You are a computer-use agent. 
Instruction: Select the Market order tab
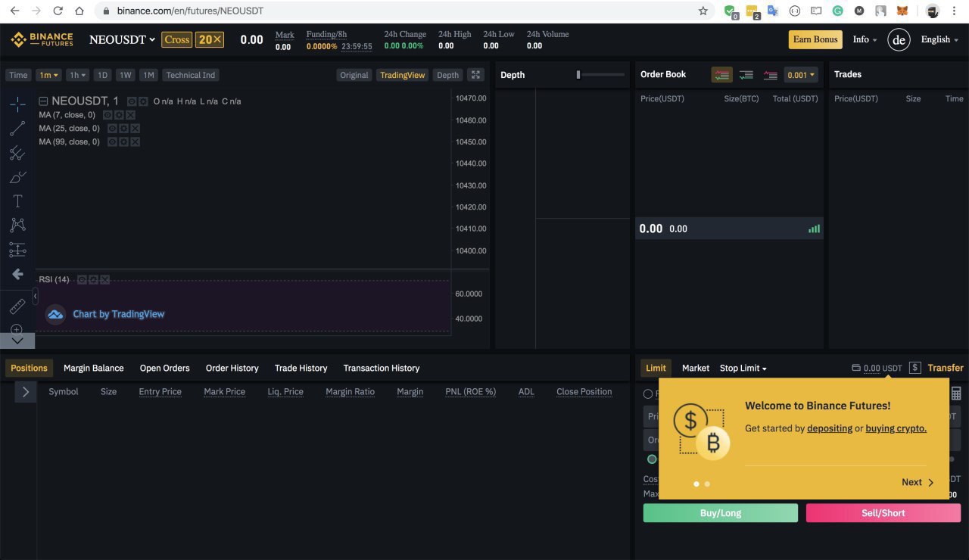point(695,368)
